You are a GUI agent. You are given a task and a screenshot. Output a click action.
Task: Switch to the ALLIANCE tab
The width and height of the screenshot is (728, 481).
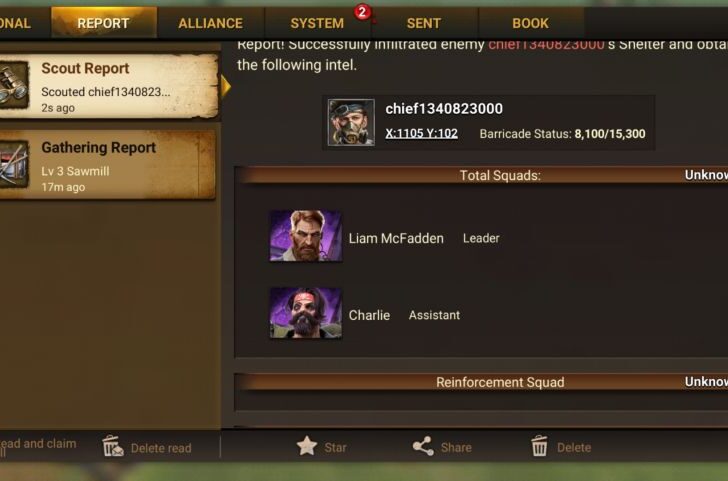pos(210,23)
